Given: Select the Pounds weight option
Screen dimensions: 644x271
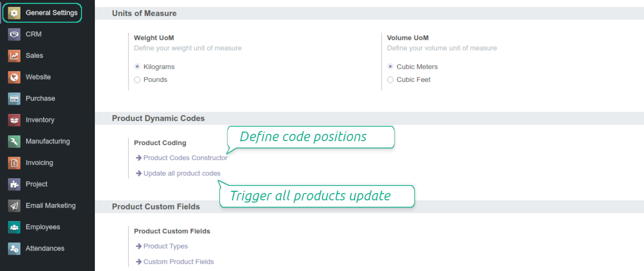Looking at the screenshot, I should [x=137, y=80].
